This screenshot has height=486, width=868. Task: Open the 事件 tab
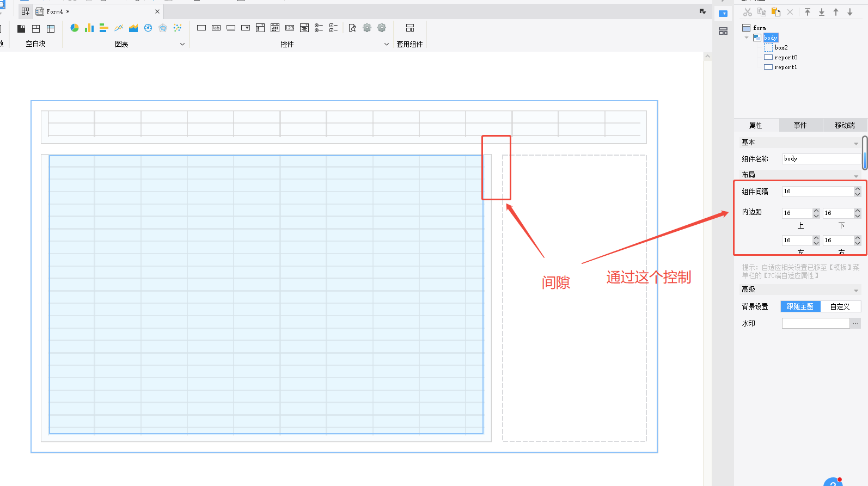pyautogui.click(x=800, y=125)
